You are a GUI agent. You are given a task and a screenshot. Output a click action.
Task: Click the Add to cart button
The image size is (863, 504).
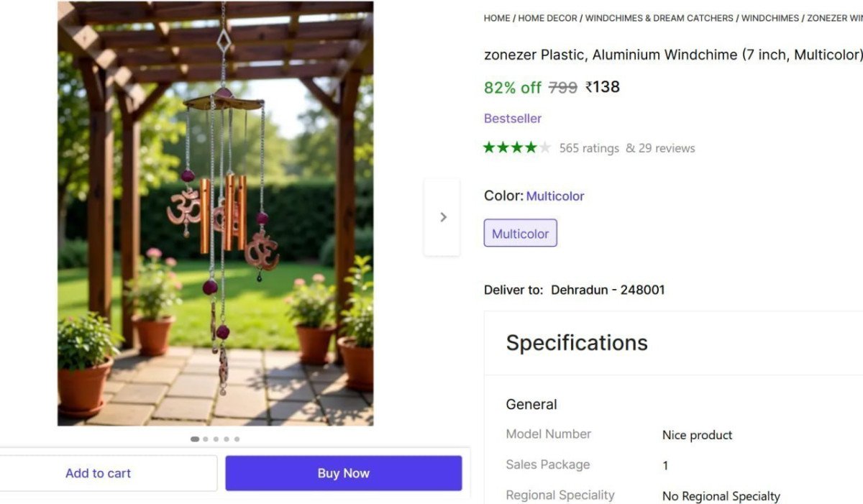coord(98,472)
